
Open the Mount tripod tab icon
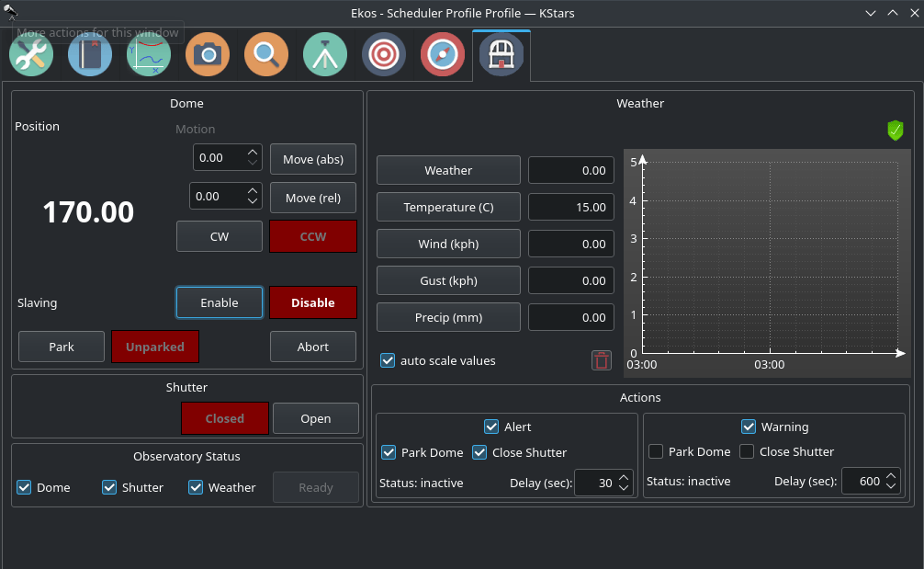[325, 55]
